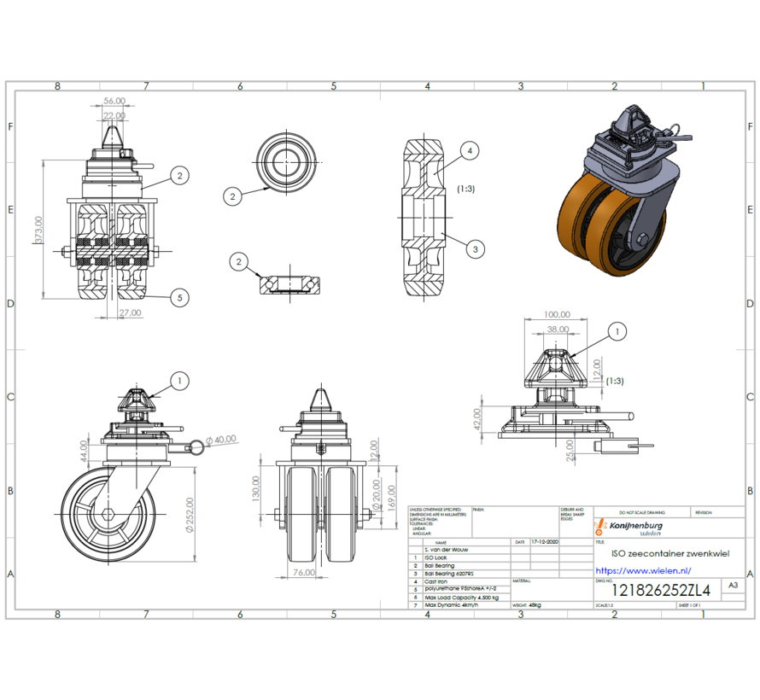Click balloon 2 near the ball bearing detail view
The image size is (760, 700).
237,262
